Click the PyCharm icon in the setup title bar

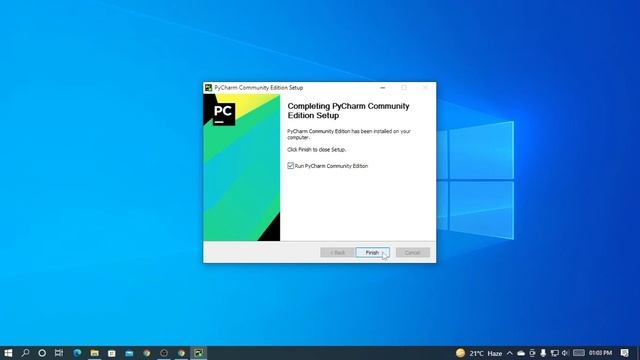[x=209, y=88]
